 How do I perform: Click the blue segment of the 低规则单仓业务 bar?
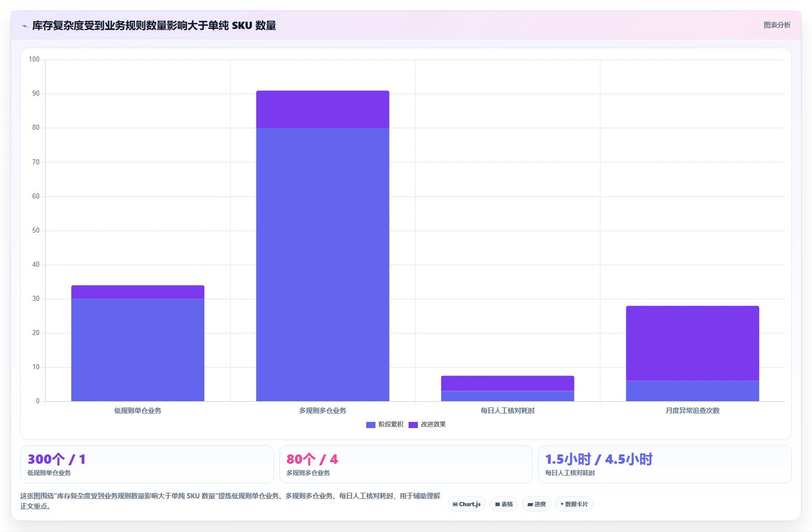[x=138, y=350]
